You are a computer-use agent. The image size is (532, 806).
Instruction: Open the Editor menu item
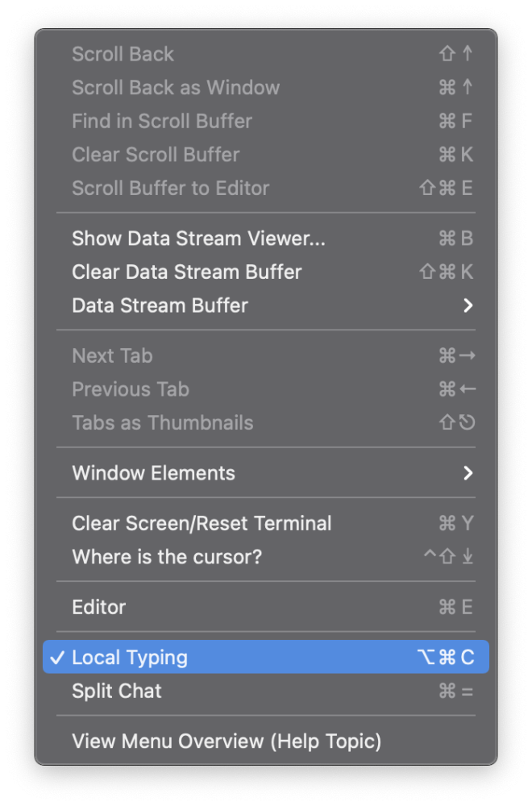point(99,608)
